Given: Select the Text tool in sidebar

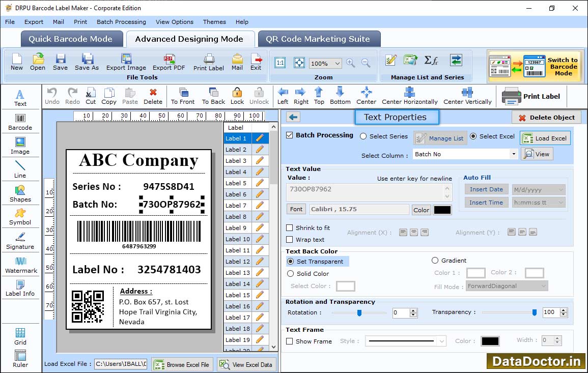Looking at the screenshot, I should point(20,98).
